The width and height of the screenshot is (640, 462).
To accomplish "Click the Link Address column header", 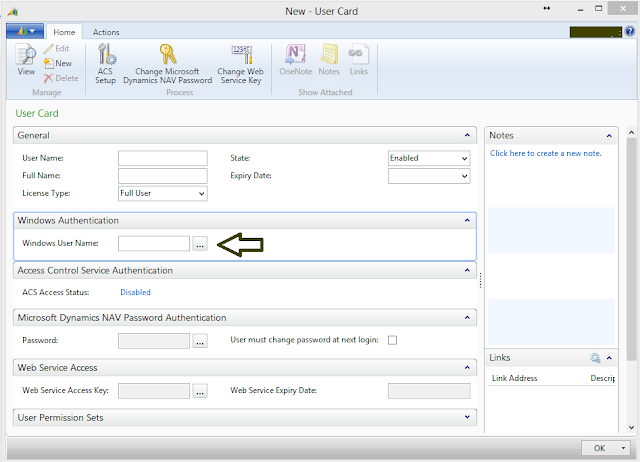I will (x=514, y=378).
